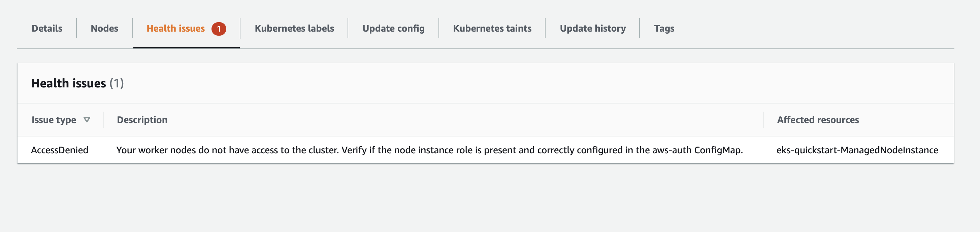
Task: Open the Kubernetes labels tab
Action: (x=295, y=28)
